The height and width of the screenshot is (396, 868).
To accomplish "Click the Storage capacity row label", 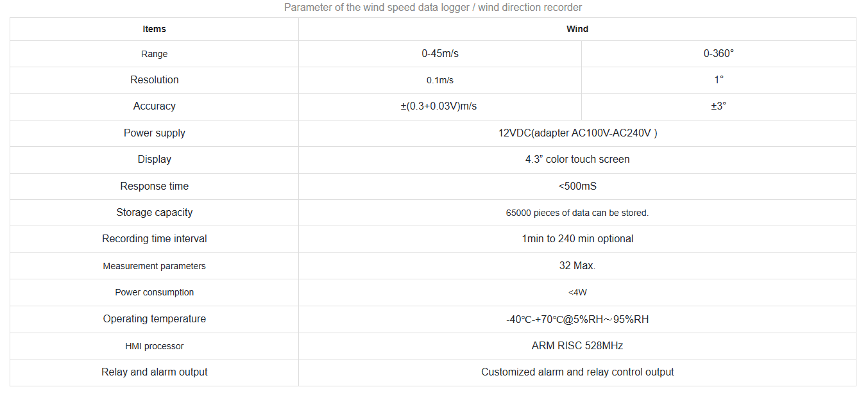I will coord(154,213).
